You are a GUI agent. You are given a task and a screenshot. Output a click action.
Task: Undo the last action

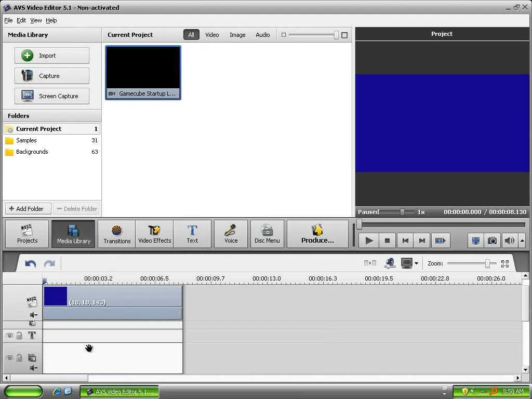[31, 263]
